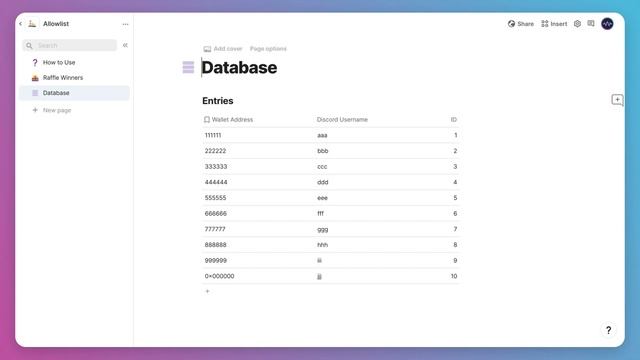The image size is (640, 360).
Task: Select wallet address cell 444444
Action: [216, 182]
